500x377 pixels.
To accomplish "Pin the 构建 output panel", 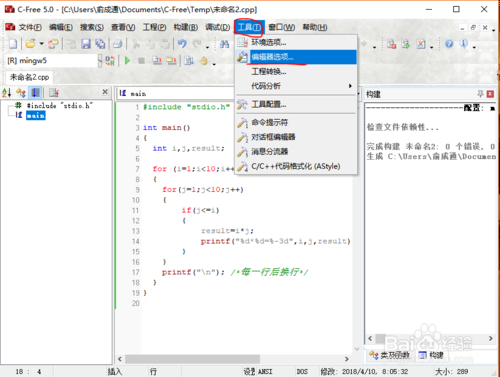I will pos(480,94).
